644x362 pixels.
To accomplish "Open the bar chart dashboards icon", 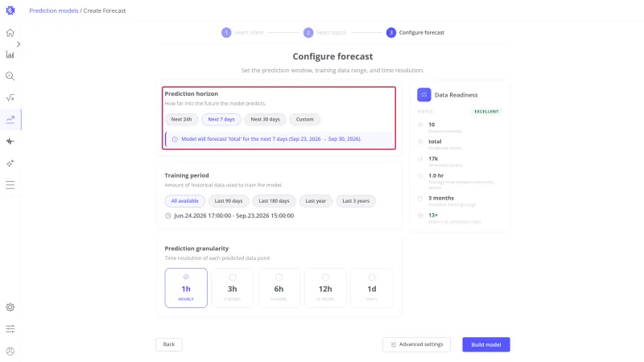I will pos(10,55).
